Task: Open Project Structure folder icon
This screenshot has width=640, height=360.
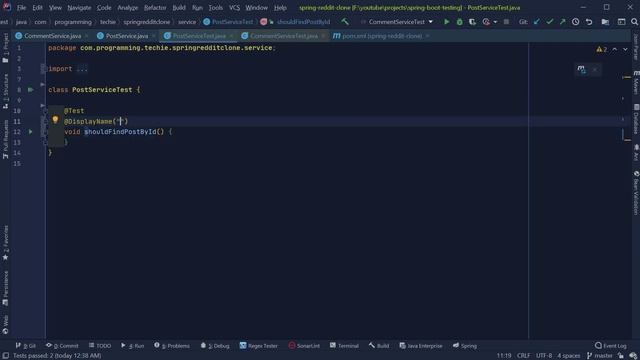Action: pos(605,22)
